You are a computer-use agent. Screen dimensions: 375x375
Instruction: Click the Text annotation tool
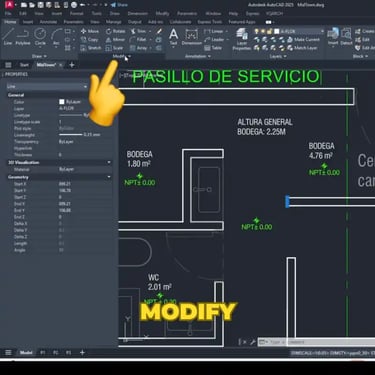pos(173,37)
